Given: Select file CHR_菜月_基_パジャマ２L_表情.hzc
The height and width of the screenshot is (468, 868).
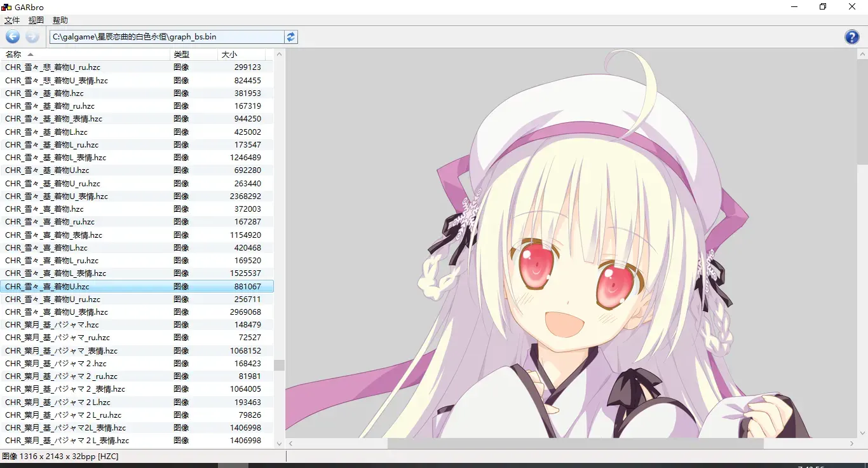Looking at the screenshot, I should pyautogui.click(x=137, y=440).
